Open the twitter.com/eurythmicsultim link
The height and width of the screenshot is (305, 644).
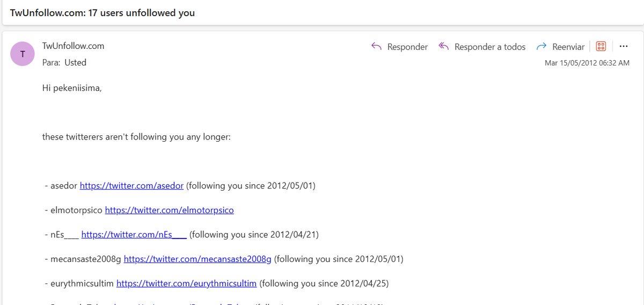tap(187, 283)
